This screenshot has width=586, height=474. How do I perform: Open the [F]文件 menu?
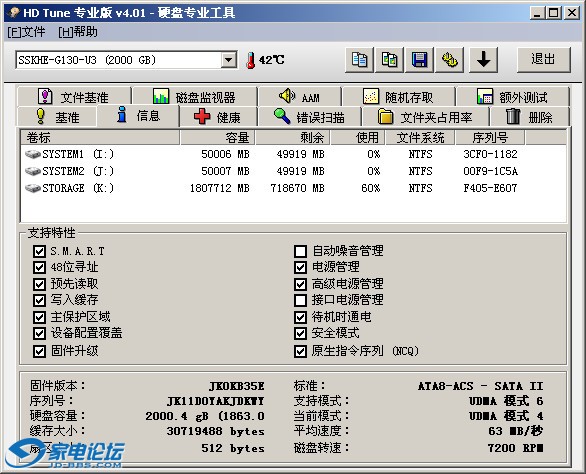(x=26, y=32)
